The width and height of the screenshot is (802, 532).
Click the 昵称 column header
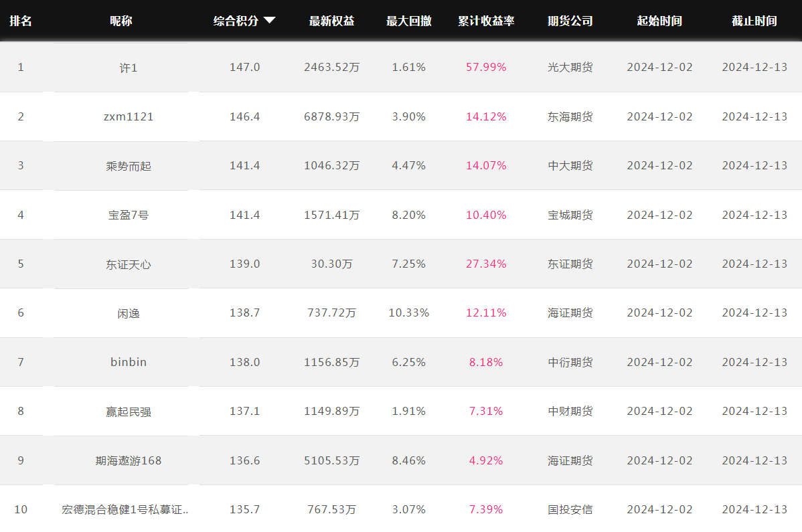[x=121, y=21]
